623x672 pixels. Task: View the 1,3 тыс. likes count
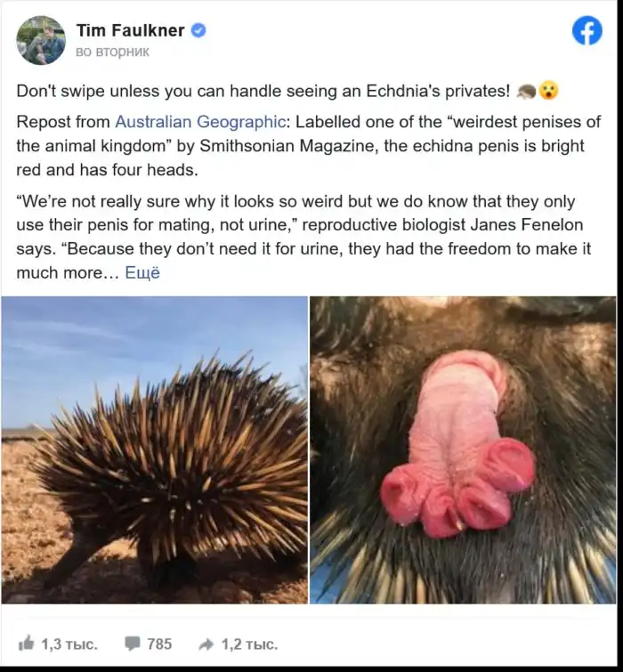coord(69,644)
